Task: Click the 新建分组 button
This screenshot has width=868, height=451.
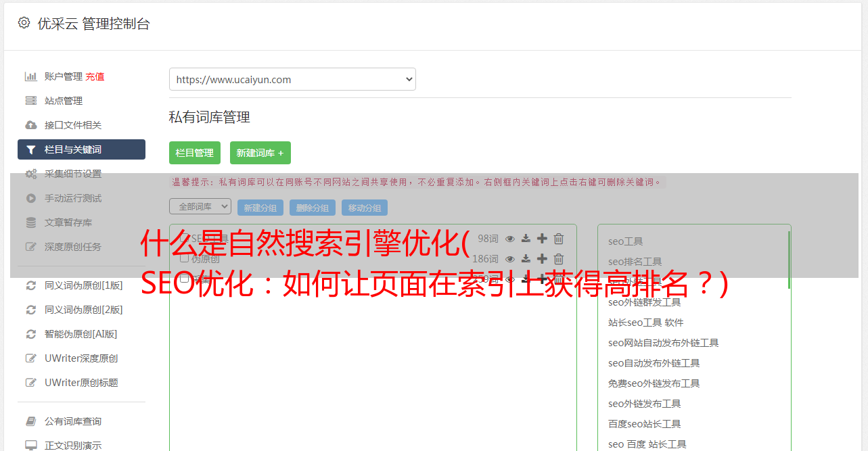Action: click(x=260, y=208)
